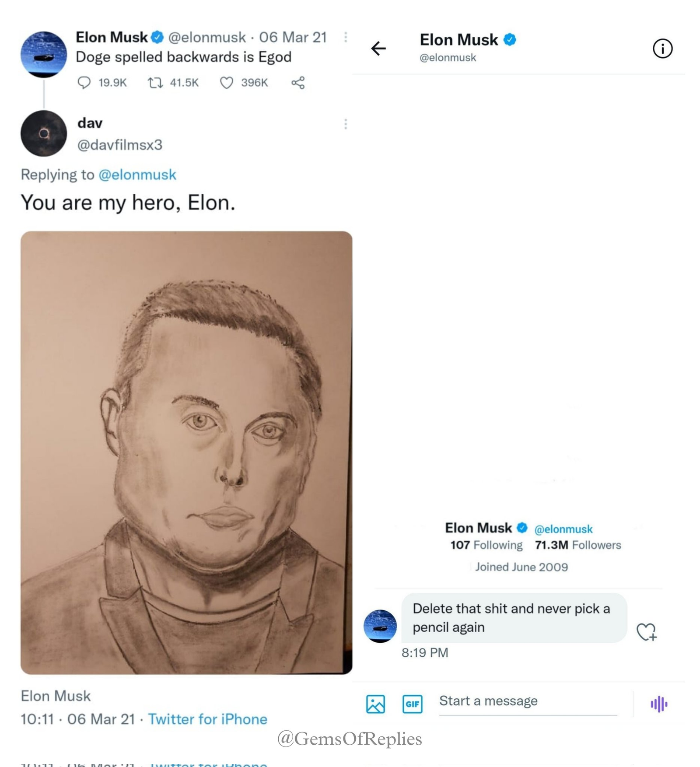Open the pencil drawing image

tap(186, 453)
